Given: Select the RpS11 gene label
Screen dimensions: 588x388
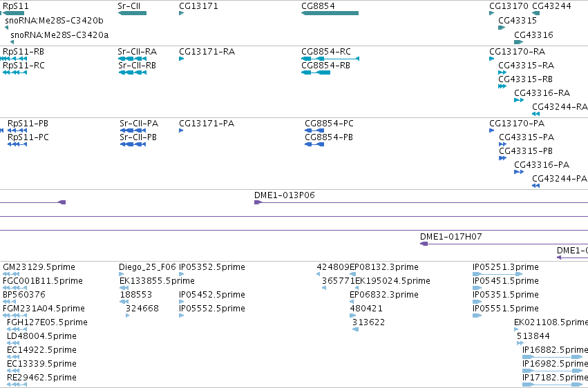Looking at the screenshot, I should [16, 6].
